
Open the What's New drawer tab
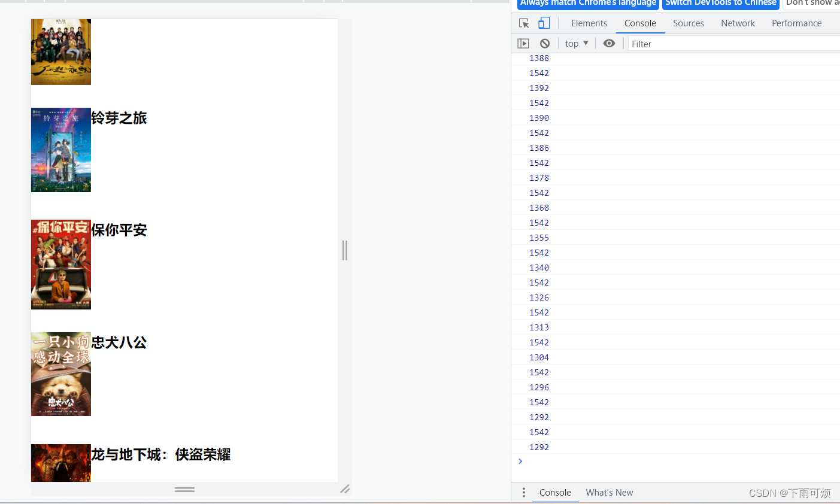tap(609, 493)
